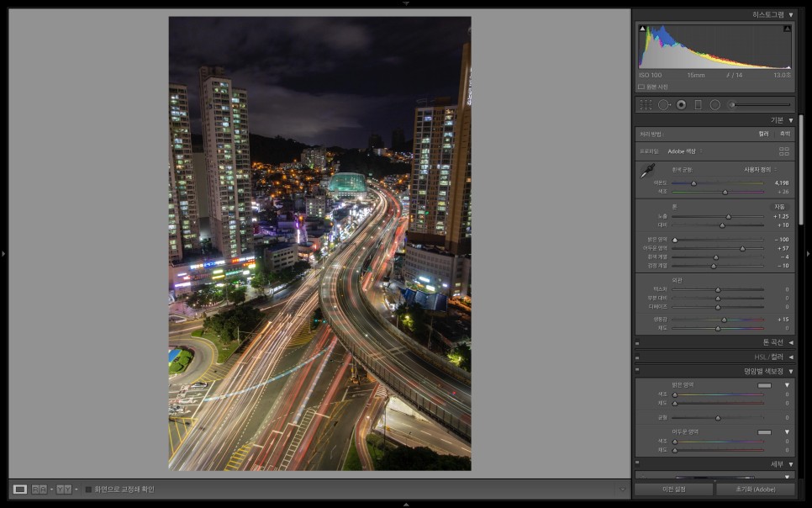Open the RA view options arrow

(x=52, y=489)
